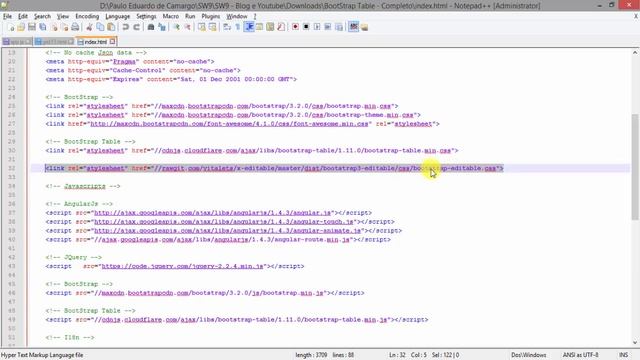Run macro multiple times icon
640x360 pixels.
pyautogui.click(x=328, y=27)
